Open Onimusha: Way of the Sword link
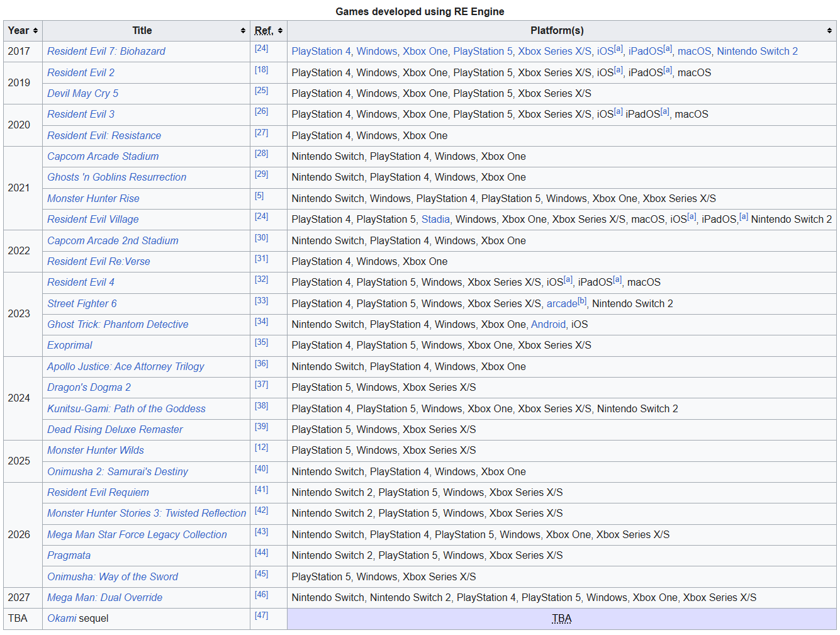 pyautogui.click(x=112, y=577)
